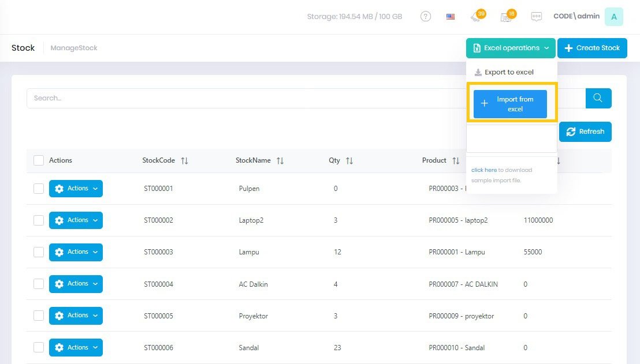Follow the 'click here' sample file link
Viewport: 640px width, 364px height.
tap(483, 170)
